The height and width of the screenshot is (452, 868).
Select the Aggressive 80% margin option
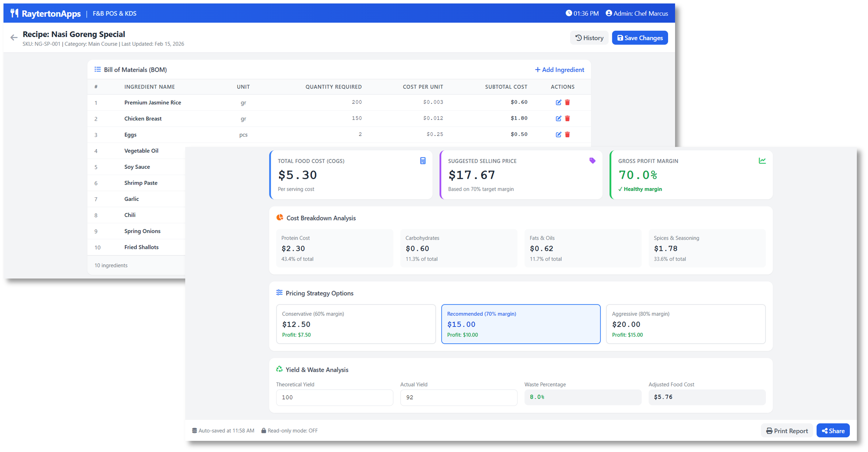coord(685,324)
